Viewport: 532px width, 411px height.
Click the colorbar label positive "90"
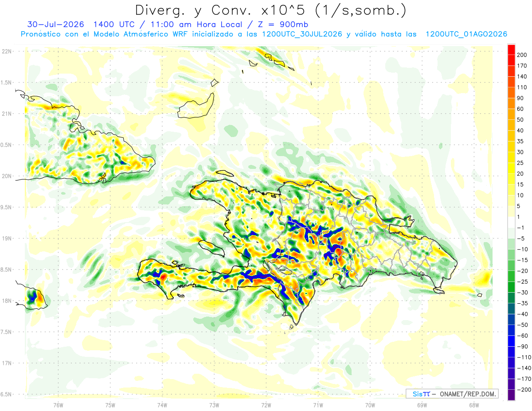[520, 98]
